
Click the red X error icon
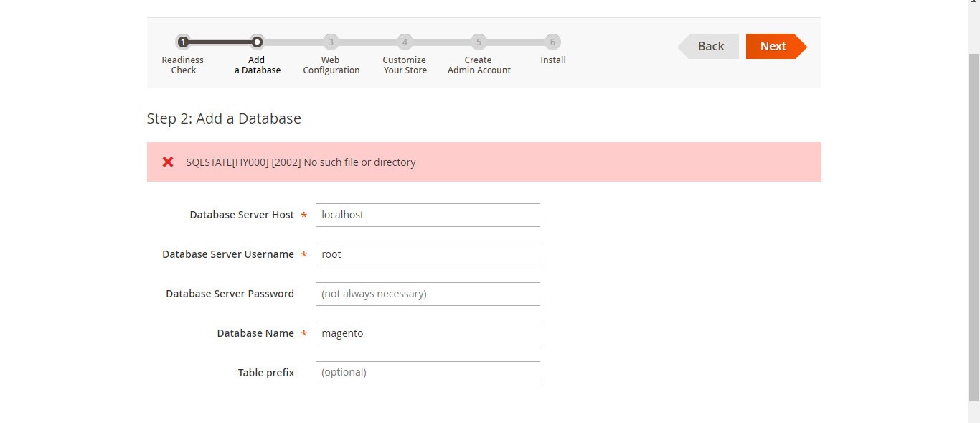[168, 162]
